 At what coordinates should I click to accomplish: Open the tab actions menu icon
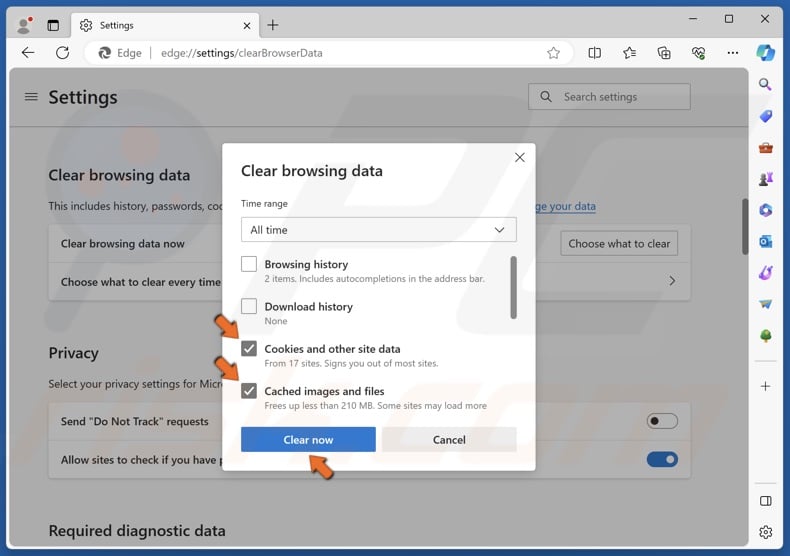[53, 25]
